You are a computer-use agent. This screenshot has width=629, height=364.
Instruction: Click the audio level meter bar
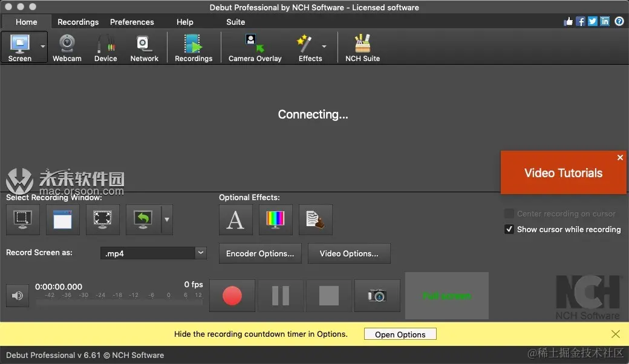pyautogui.click(x=119, y=303)
